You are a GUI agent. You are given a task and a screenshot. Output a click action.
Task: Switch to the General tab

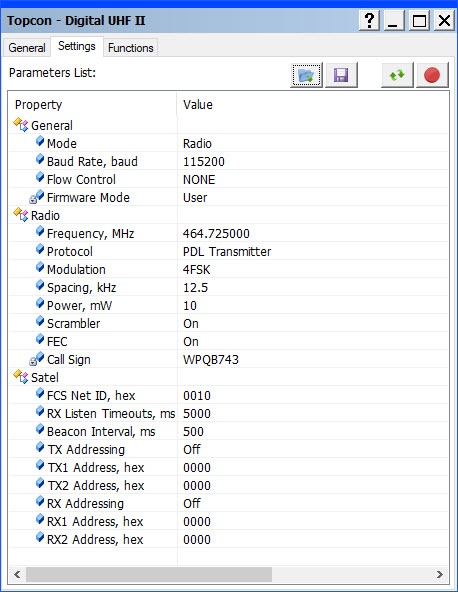[27, 48]
